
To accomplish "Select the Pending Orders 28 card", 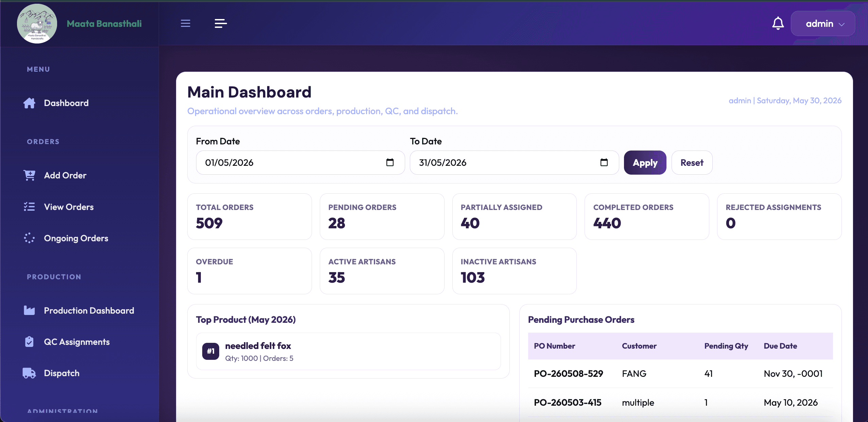I will pyautogui.click(x=382, y=216).
